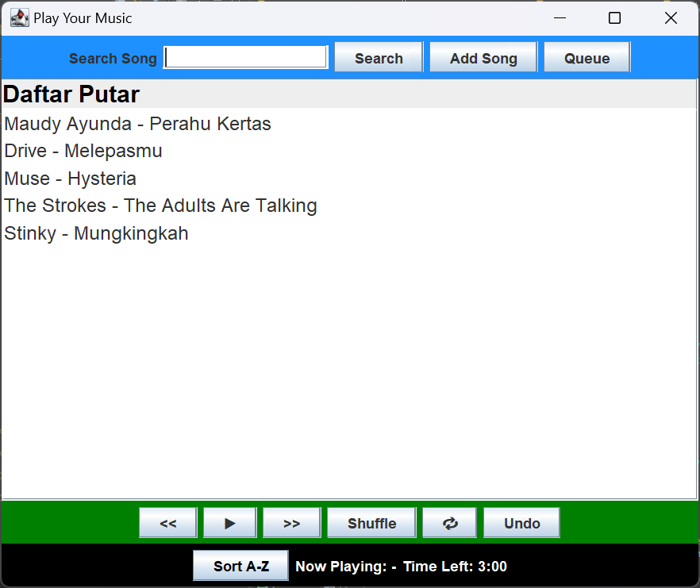The width and height of the screenshot is (700, 588).
Task: Click the Search button
Action: 379,57
